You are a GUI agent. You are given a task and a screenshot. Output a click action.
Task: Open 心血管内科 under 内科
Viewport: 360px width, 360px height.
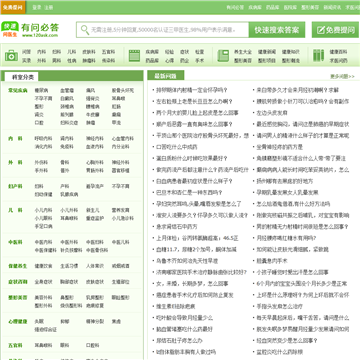point(123,138)
